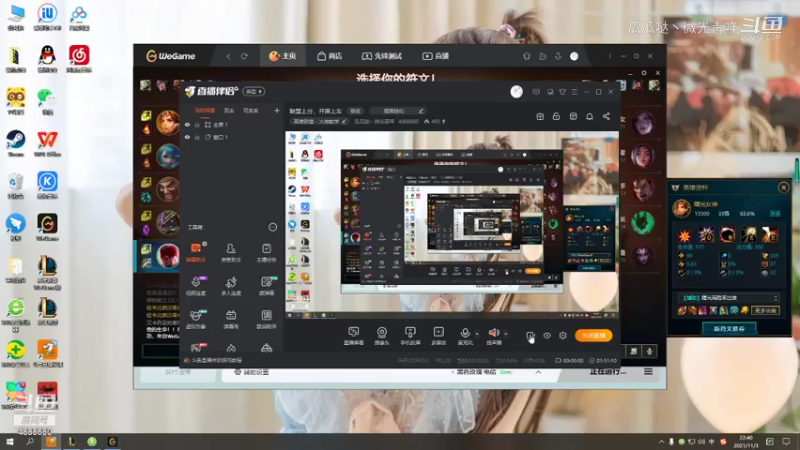Toggle visibility of the 窗口1 source
The height and width of the screenshot is (450, 800).
[187, 137]
